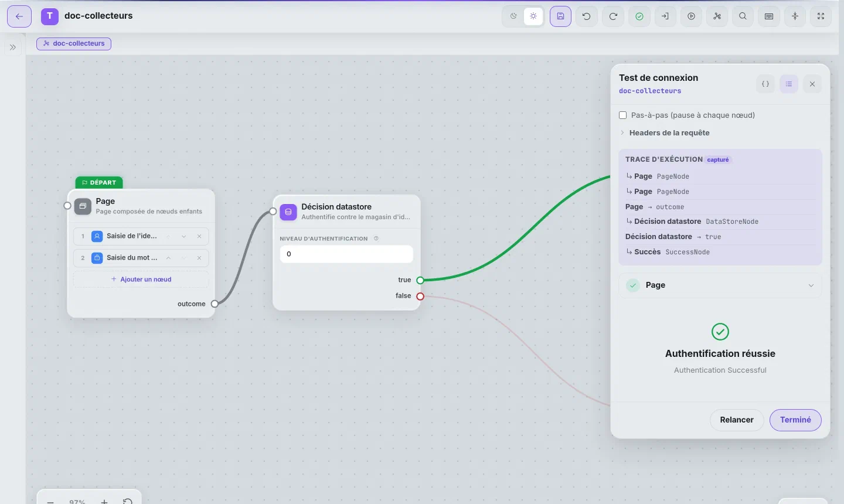Switch to the JSON braces view
The height and width of the screenshot is (504, 844).
pos(765,84)
